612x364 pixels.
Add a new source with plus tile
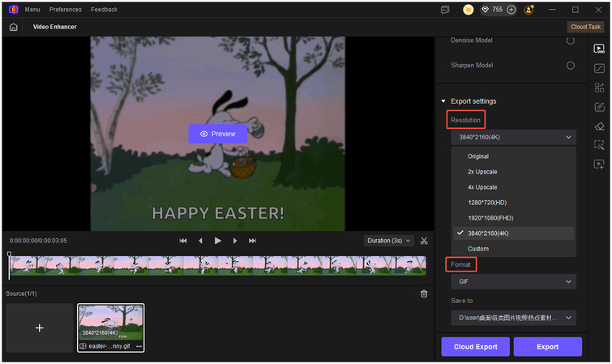tap(40, 328)
